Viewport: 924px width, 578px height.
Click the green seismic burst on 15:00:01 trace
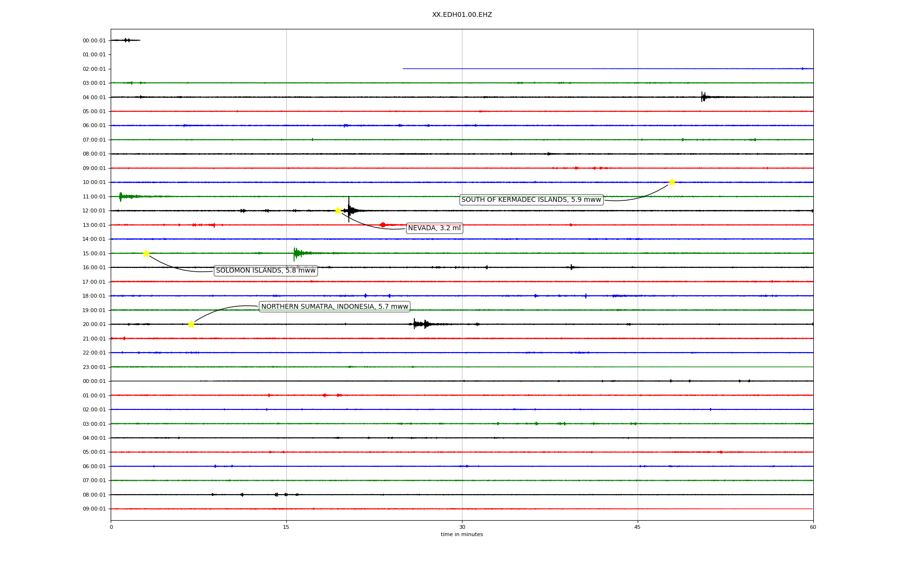(297, 253)
